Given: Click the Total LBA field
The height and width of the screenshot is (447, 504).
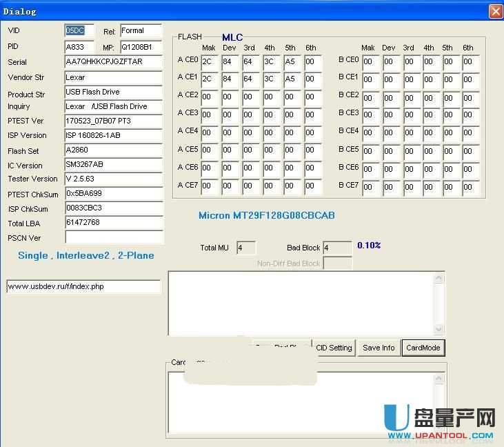Looking at the screenshot, I should point(113,222).
